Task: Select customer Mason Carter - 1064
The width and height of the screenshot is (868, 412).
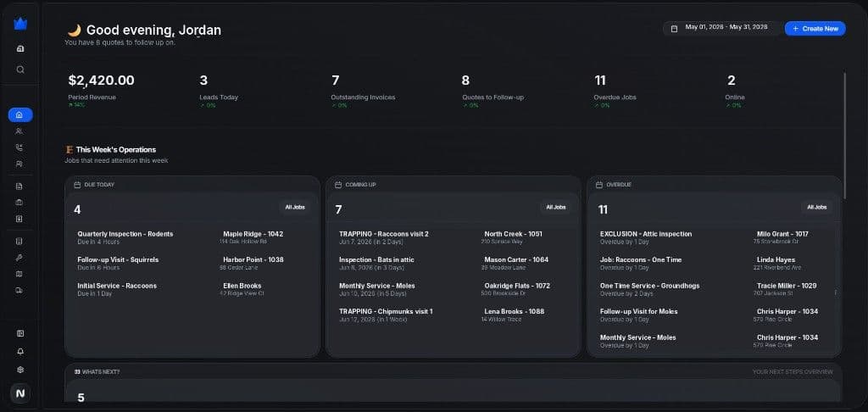Action: 516,259
